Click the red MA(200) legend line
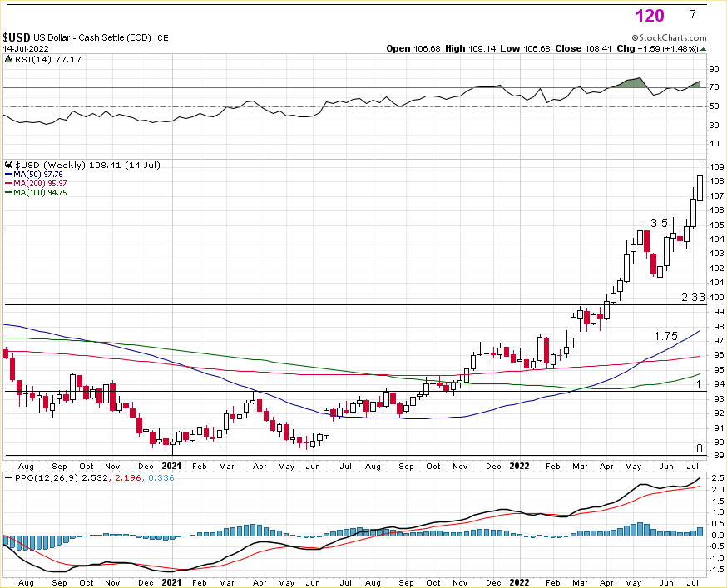The image size is (727, 588). tap(9, 184)
